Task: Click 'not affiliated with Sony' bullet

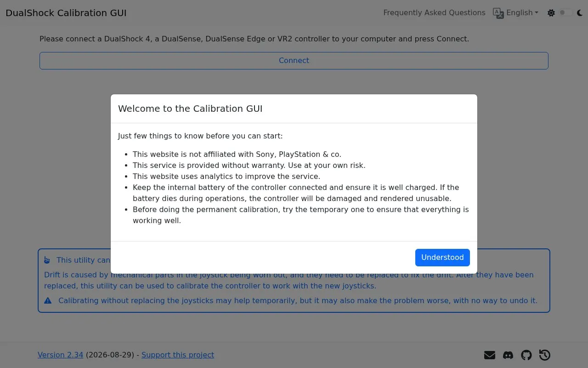Action: click(237, 155)
